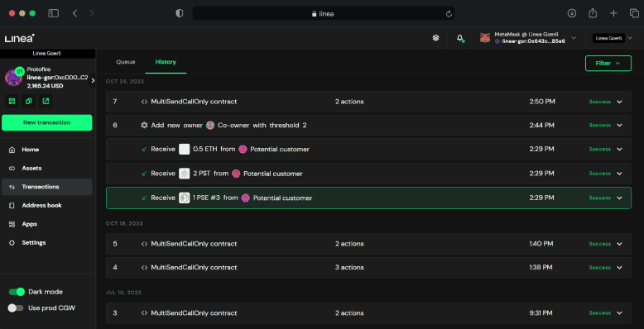Click Potential customer in PSE #3 row
This screenshot has width=644, height=329.
click(282, 198)
